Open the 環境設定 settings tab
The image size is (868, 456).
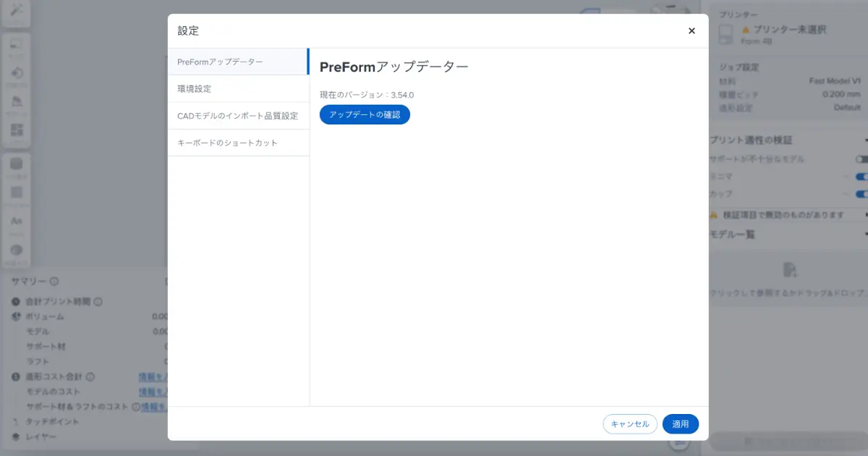click(238, 89)
